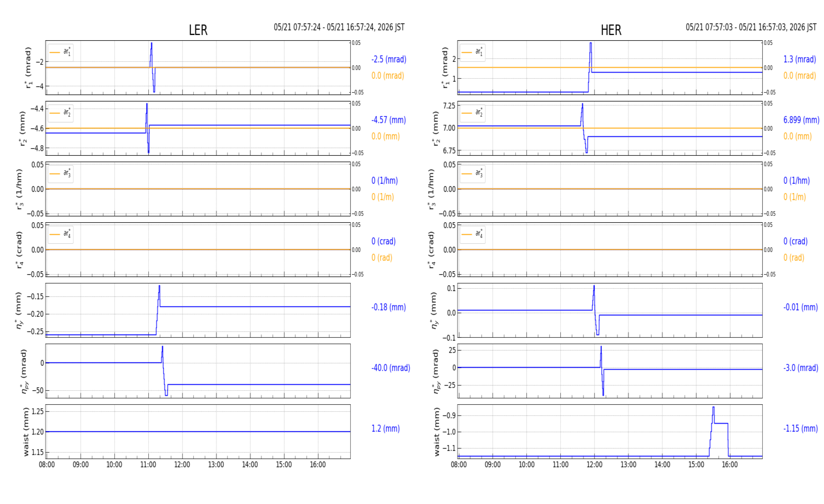Viewport: 824px width, 504px height.
Task: Click the ∂r1* legend in LER plot
Action: point(61,52)
